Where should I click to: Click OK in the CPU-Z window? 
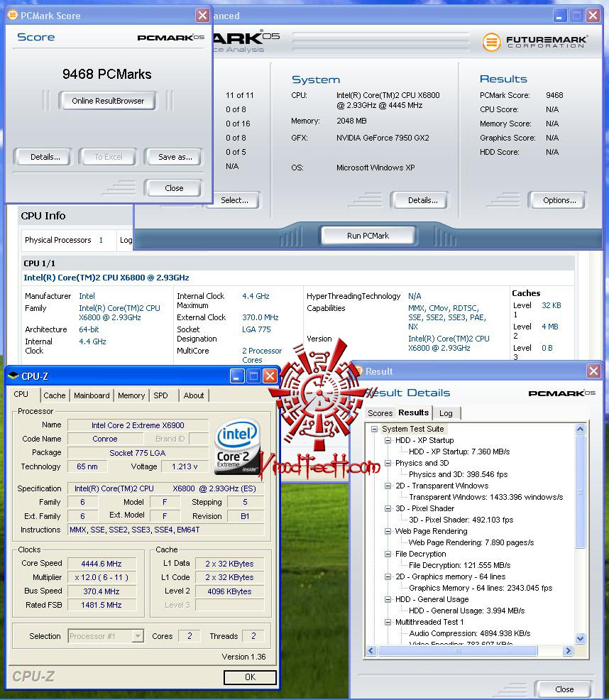pyautogui.click(x=250, y=677)
